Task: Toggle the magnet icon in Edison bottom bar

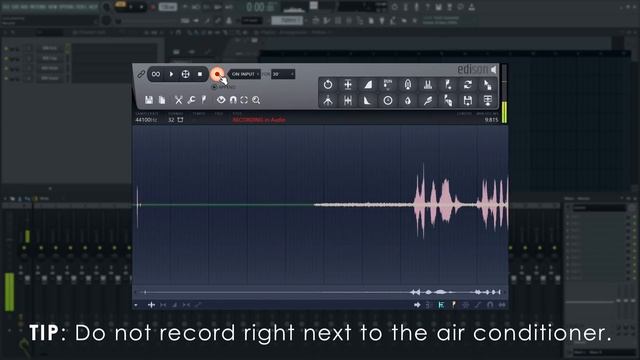Action: click(490, 305)
